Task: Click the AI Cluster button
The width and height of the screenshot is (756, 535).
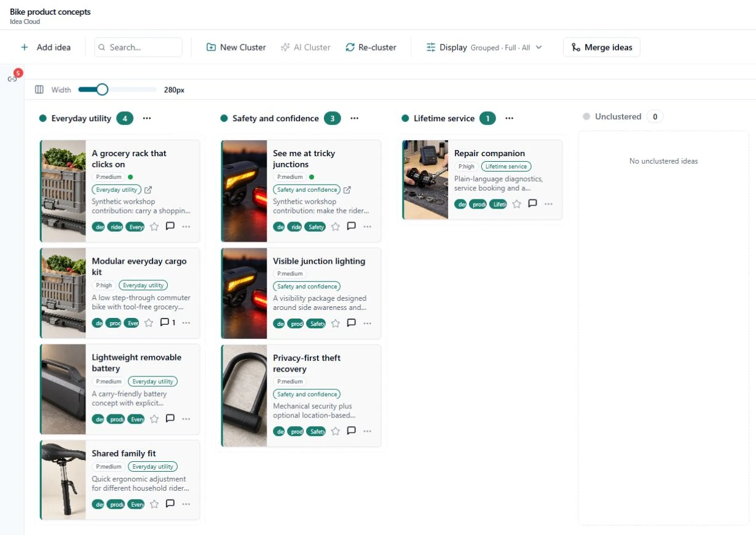Action: click(305, 47)
